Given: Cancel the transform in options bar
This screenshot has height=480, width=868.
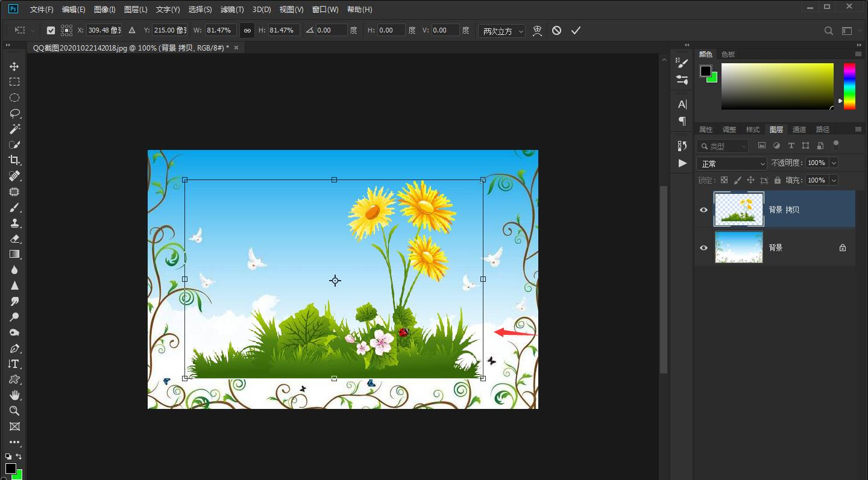Looking at the screenshot, I should (x=556, y=30).
